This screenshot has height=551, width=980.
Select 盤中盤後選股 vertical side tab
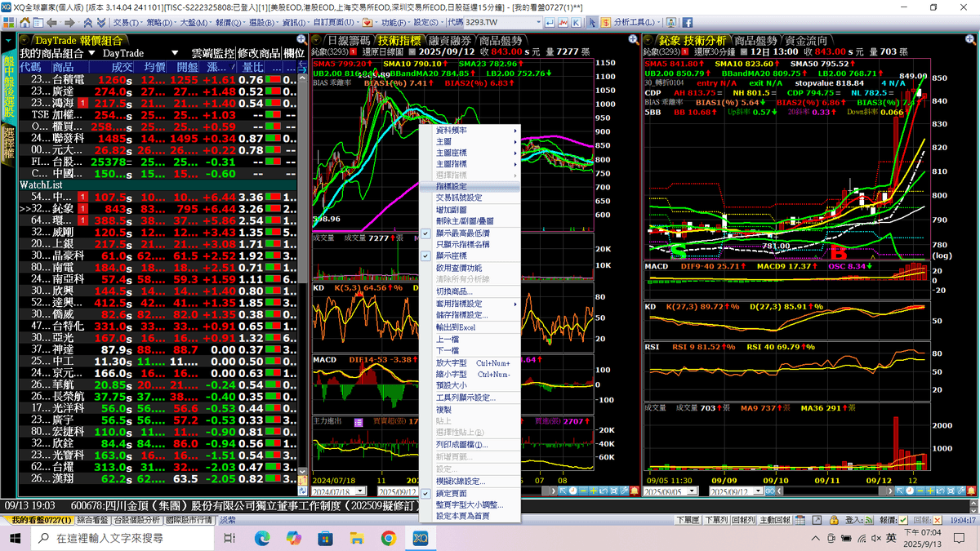[x=8, y=84]
